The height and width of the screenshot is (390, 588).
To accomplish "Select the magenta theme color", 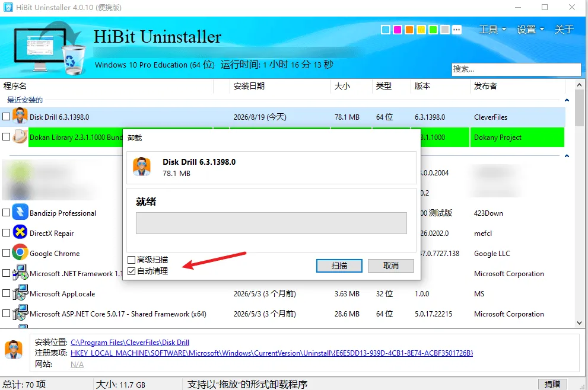I will click(398, 30).
